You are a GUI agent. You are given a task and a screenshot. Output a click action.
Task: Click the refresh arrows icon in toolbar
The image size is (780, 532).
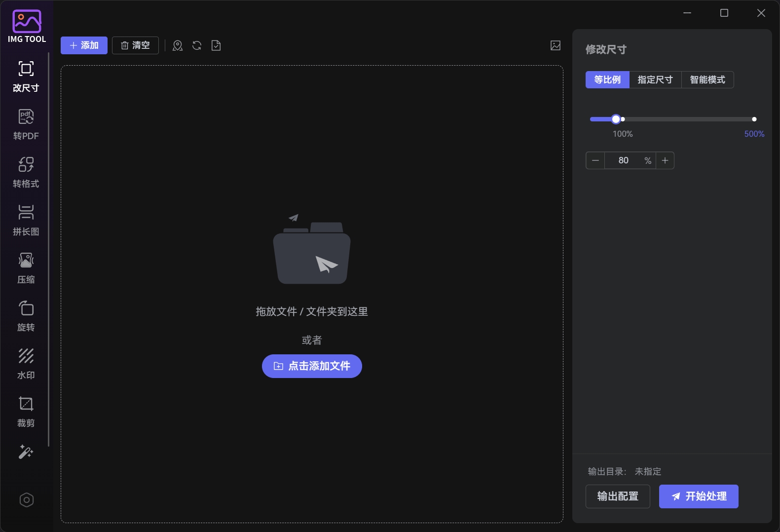(197, 45)
